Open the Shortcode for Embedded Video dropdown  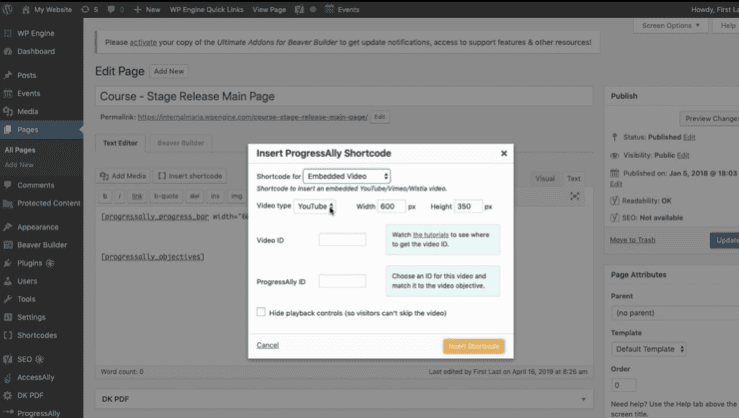coord(347,176)
